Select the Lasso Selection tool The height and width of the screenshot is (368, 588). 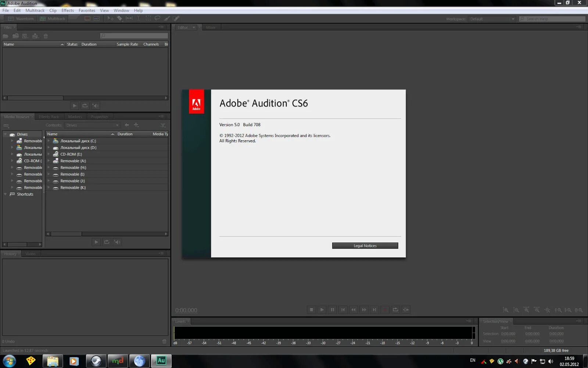(x=157, y=18)
